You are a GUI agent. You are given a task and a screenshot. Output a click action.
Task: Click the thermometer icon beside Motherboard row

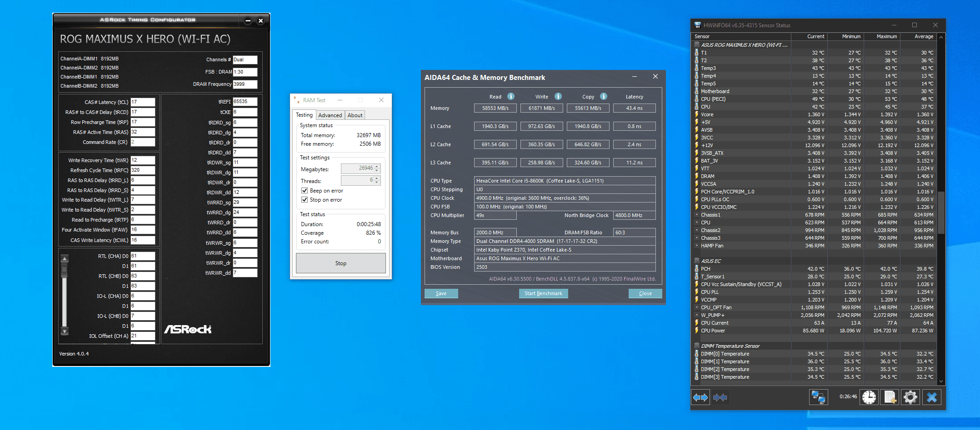pyautogui.click(x=696, y=91)
